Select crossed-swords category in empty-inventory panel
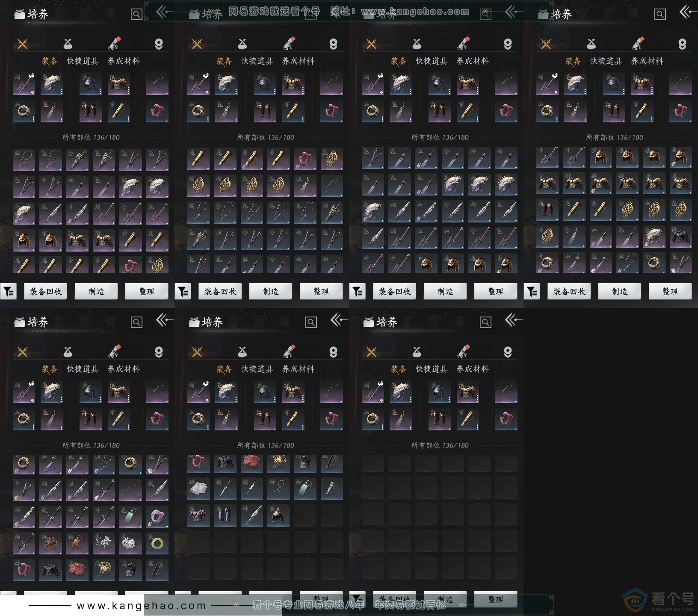 pos(372,352)
